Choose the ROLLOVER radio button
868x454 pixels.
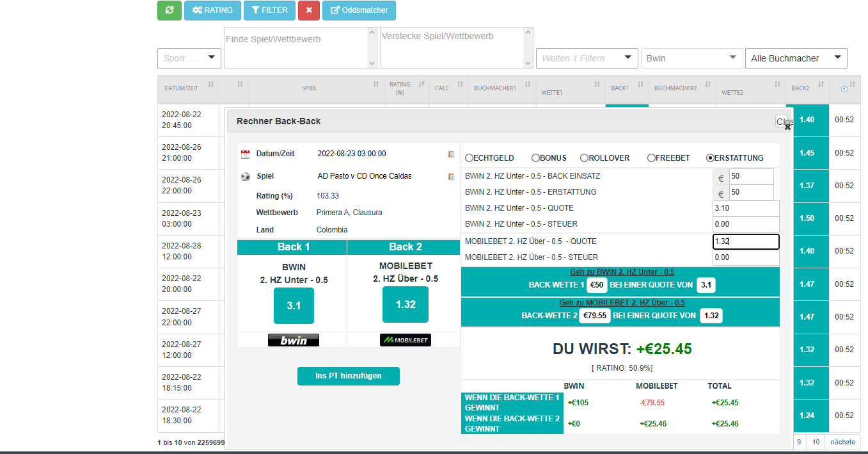click(584, 158)
